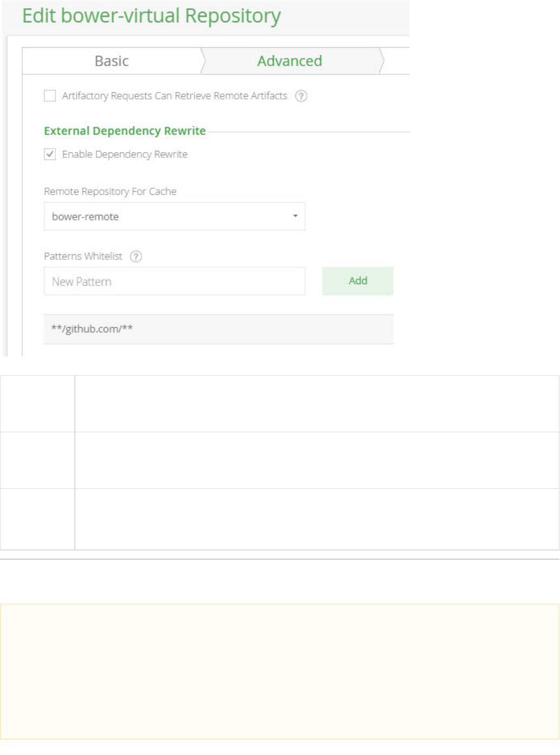The height and width of the screenshot is (755, 560).
Task: Click help icon beside Retrieve Remote Artifacts
Action: click(301, 96)
